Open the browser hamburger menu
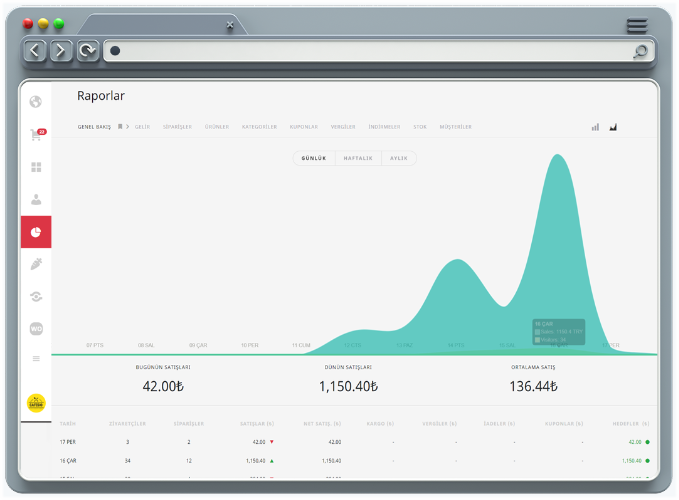This screenshot has width=679, height=500. (637, 26)
